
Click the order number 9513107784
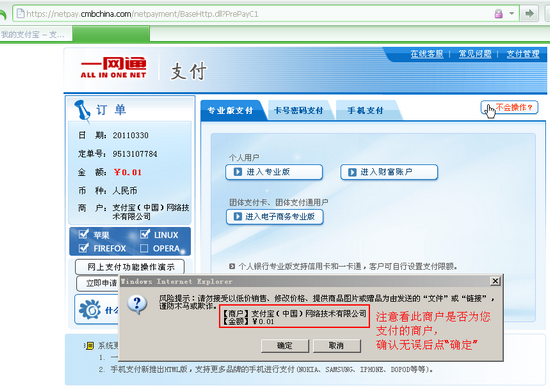click(x=135, y=154)
